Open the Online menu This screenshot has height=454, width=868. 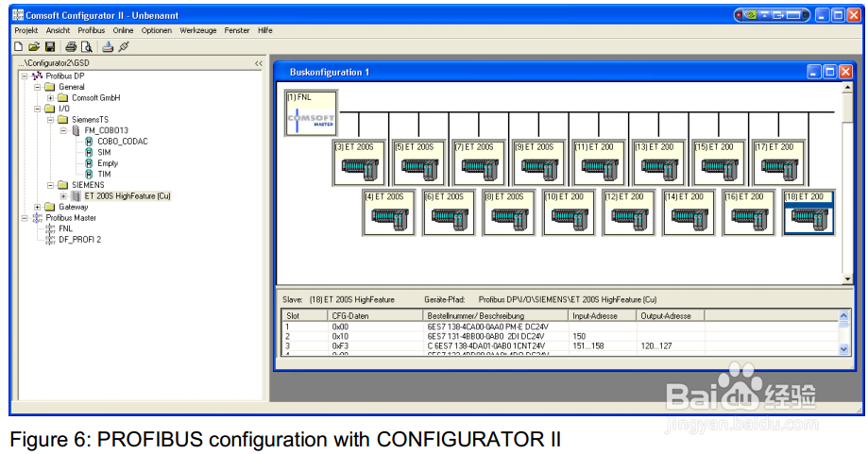pyautogui.click(x=123, y=30)
